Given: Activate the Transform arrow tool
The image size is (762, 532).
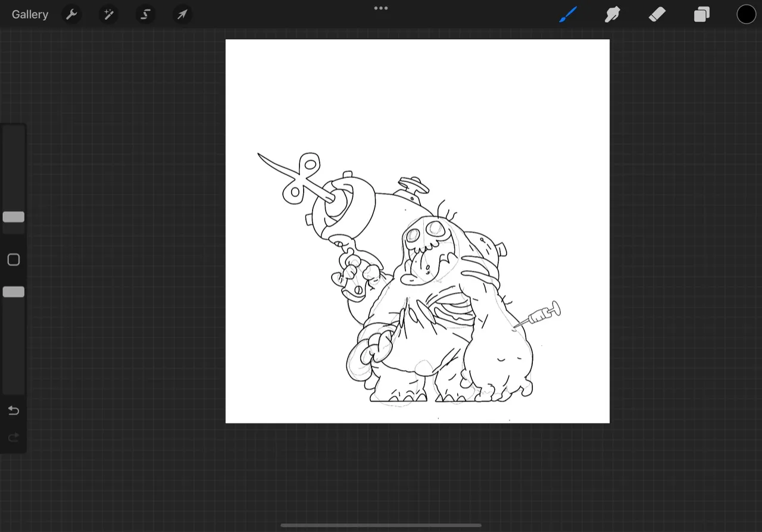Looking at the screenshot, I should pyautogui.click(x=182, y=14).
